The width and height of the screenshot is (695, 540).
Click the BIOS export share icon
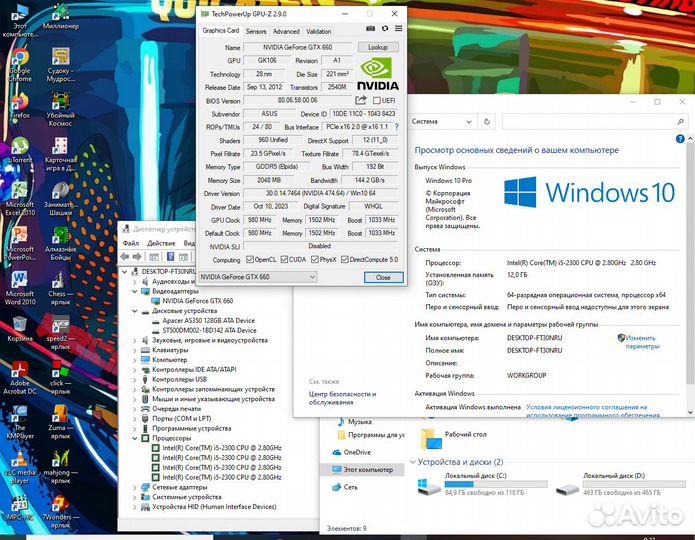[x=361, y=100]
